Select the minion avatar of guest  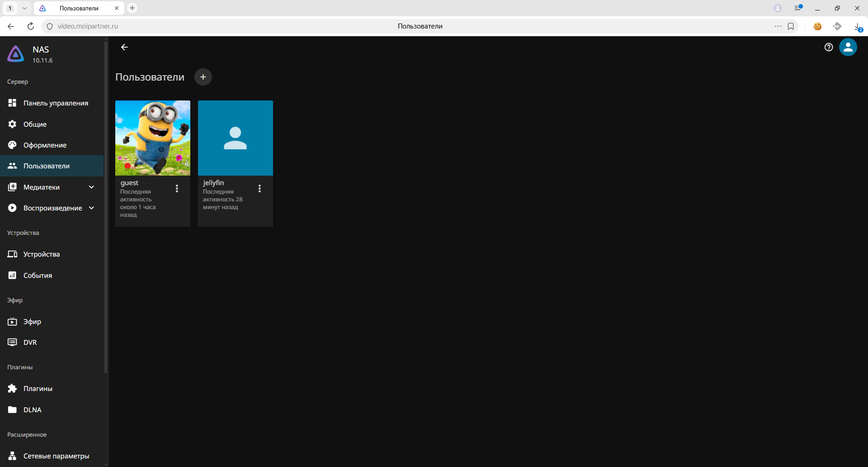153,138
